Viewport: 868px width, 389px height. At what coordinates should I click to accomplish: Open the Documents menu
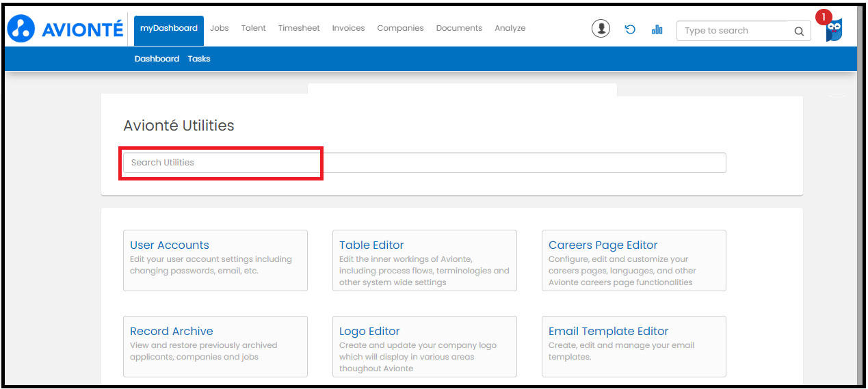459,28
